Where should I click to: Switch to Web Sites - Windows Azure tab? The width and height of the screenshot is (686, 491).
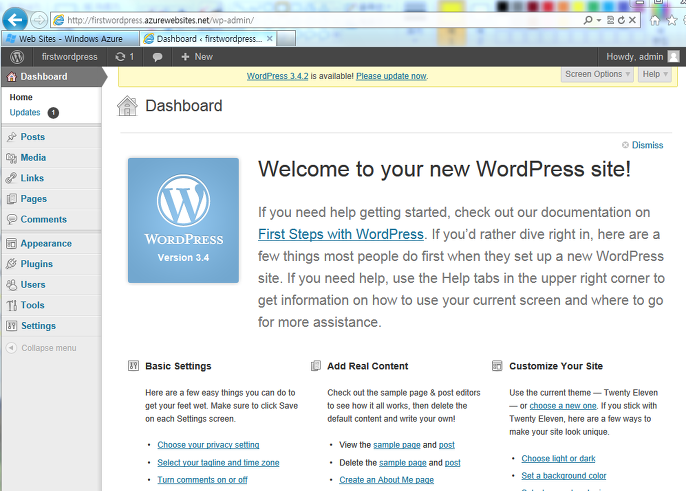[70, 39]
